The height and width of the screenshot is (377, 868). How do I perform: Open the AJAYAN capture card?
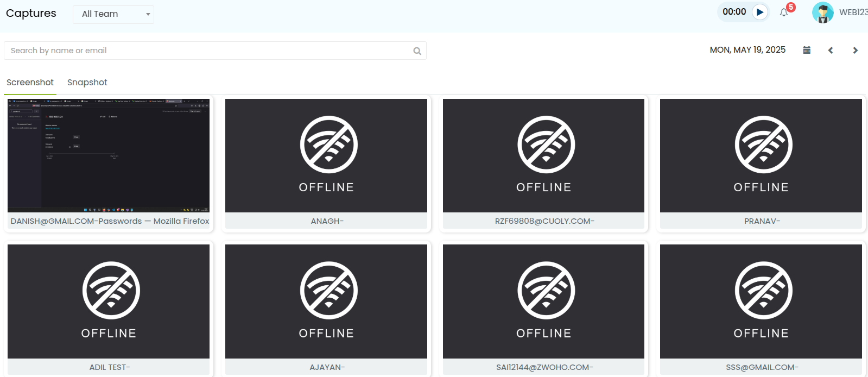click(326, 309)
